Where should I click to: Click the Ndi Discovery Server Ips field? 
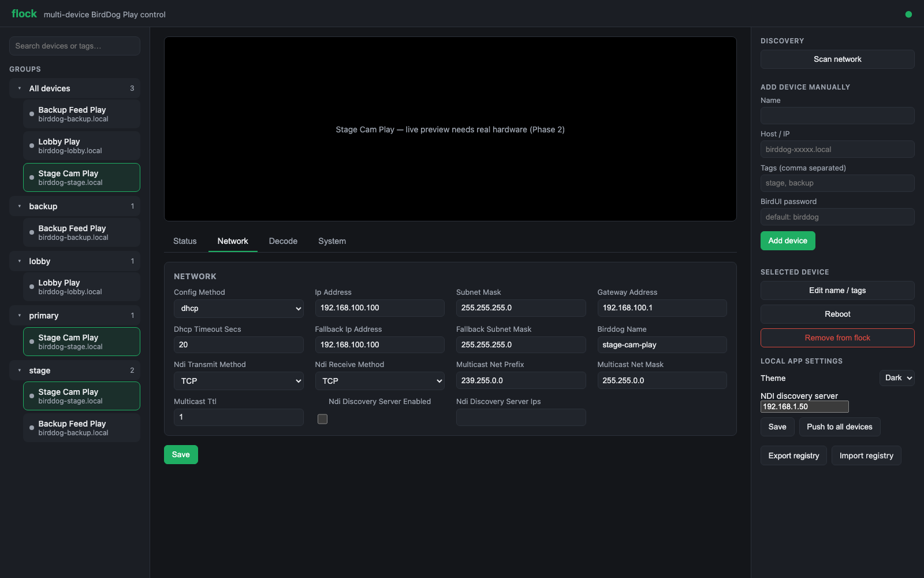[521, 417]
